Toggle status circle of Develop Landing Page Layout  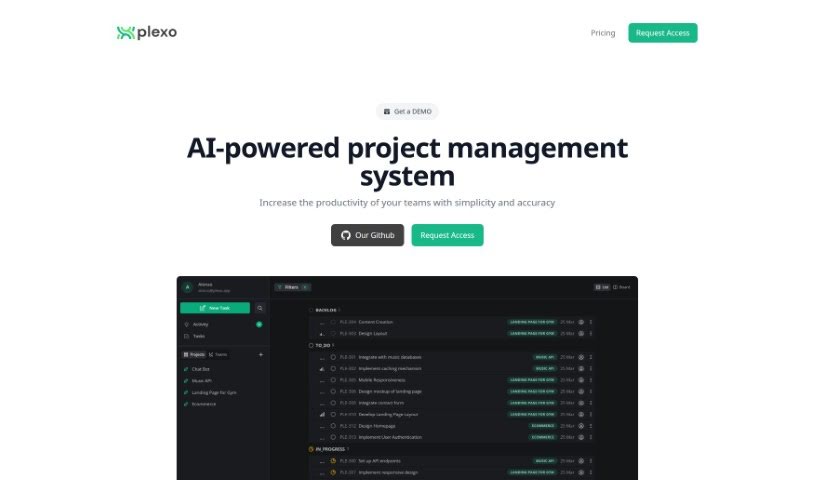[333, 414]
